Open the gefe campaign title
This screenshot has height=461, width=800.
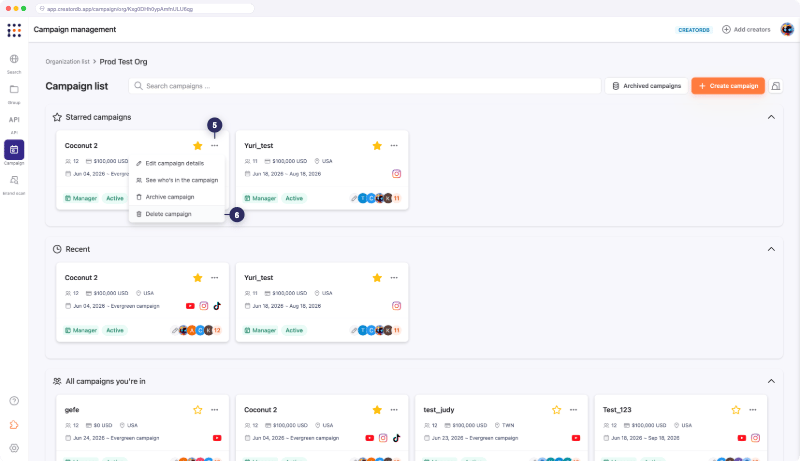point(72,410)
